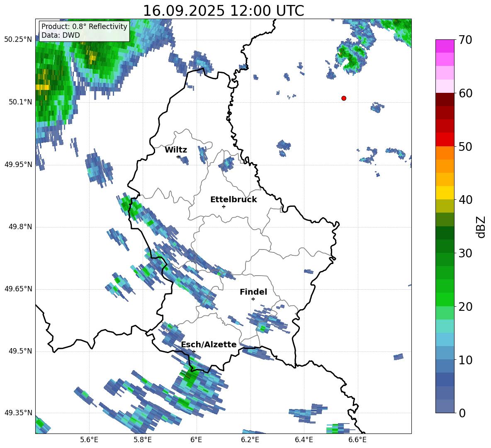The width and height of the screenshot is (491, 448).
Task: Click the 6°E longitude label
Action: [196, 440]
